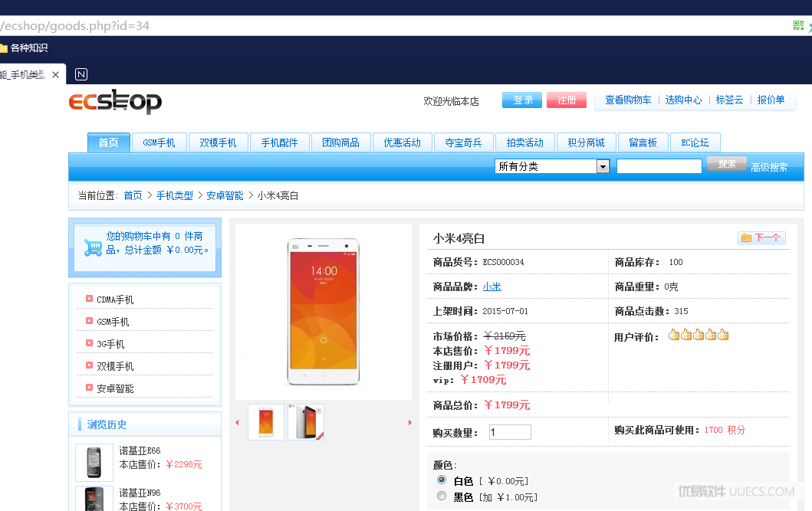Open the 首页 navigation tab
This screenshot has height=511, width=812.
click(x=108, y=142)
